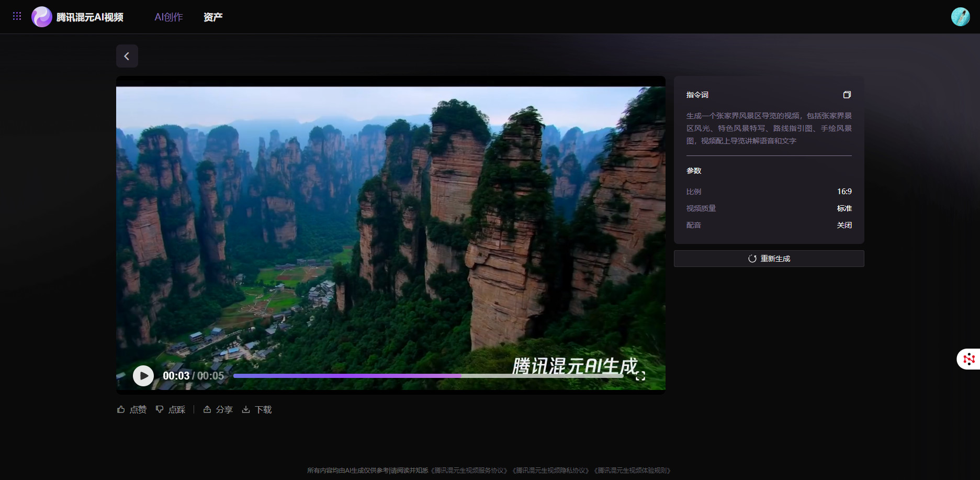
Task: Share the video with 分享
Action: tap(218, 409)
